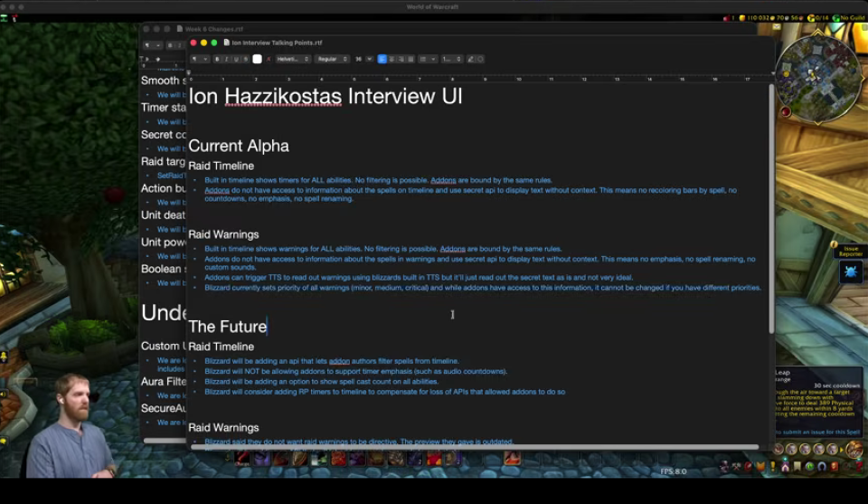The width and height of the screenshot is (868, 504).
Task: Click the Charge ability on action bar
Action: tap(242, 458)
